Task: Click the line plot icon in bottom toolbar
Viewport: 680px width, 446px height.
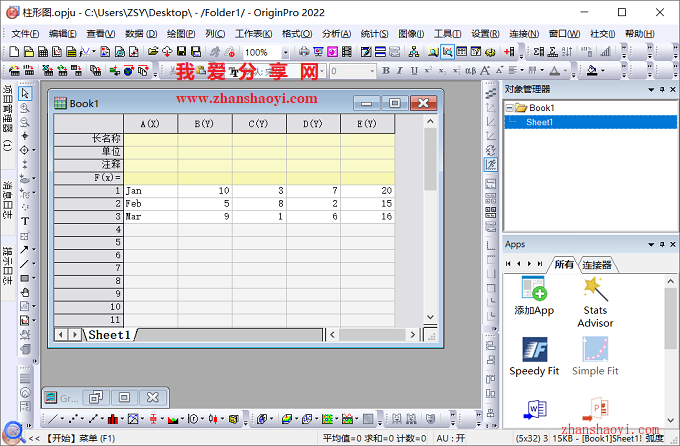Action: tap(52, 419)
